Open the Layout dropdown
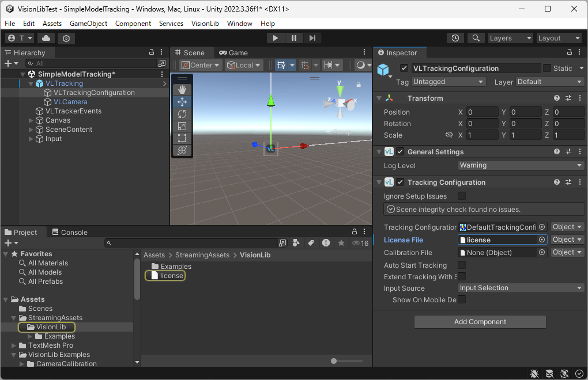 point(559,38)
